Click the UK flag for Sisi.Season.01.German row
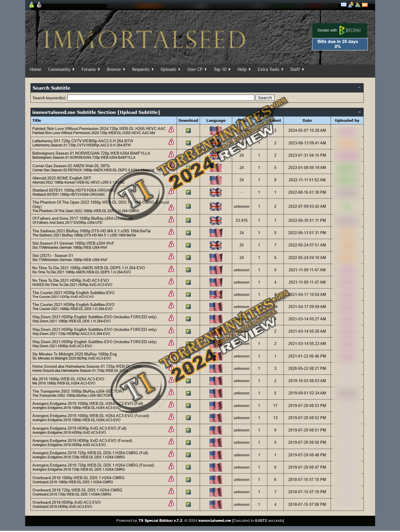The image size is (400, 532). [216, 245]
